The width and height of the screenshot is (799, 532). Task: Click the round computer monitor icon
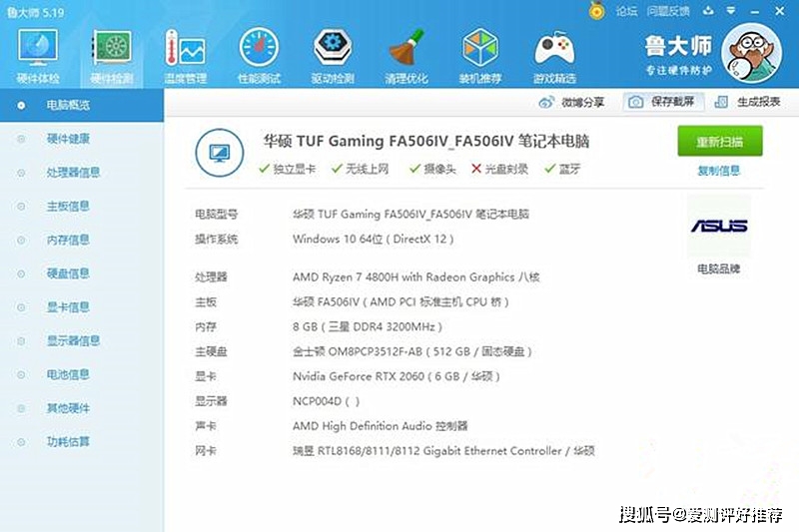pyautogui.click(x=219, y=153)
